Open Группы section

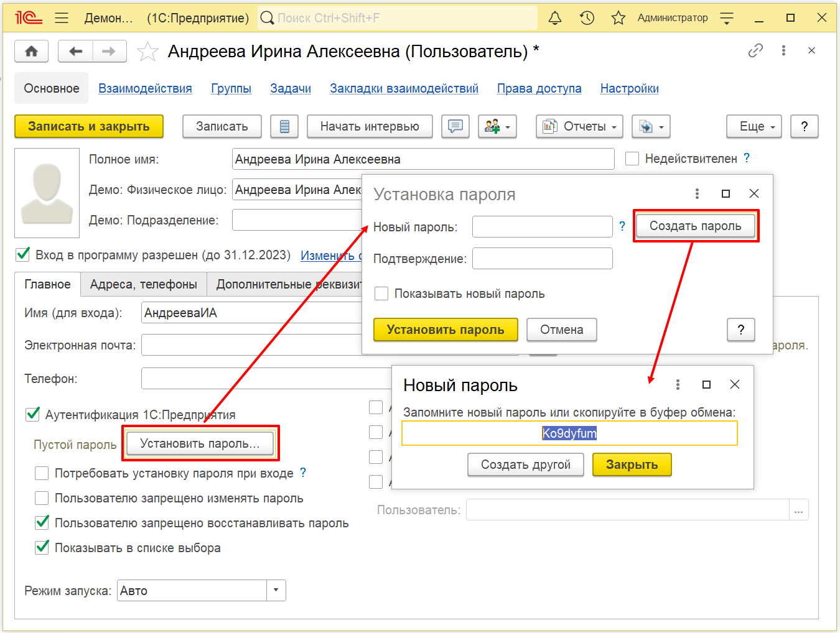click(x=231, y=88)
